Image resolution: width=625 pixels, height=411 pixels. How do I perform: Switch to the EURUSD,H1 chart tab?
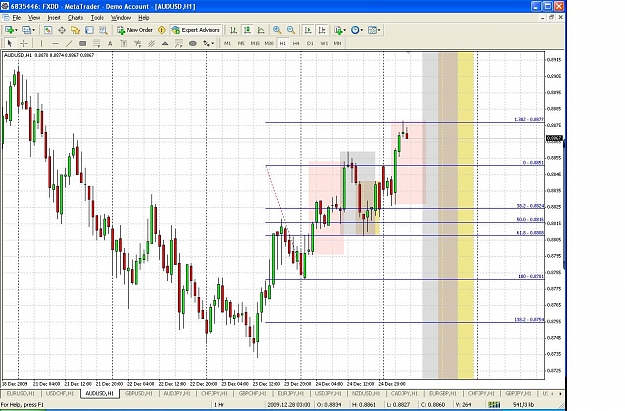[x=20, y=393]
